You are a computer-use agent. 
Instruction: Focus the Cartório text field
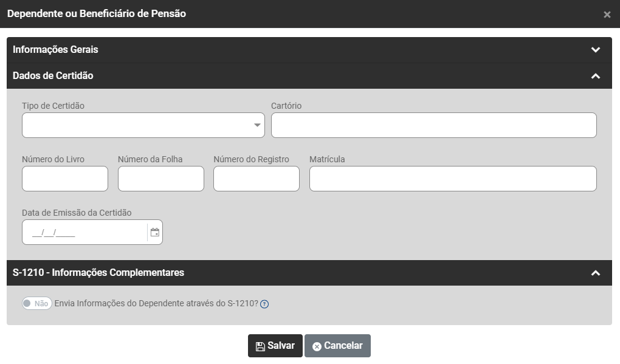[x=433, y=125]
